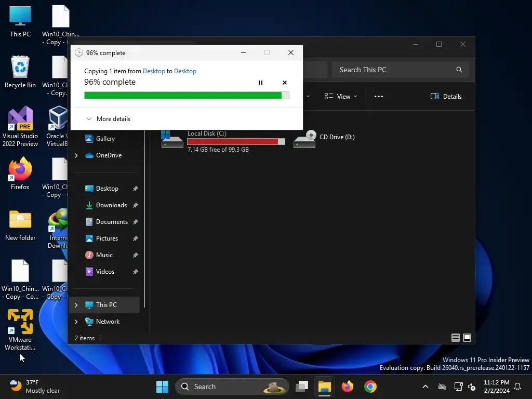Expand the This PC tree node
The image size is (532, 399).
pyautogui.click(x=76, y=305)
